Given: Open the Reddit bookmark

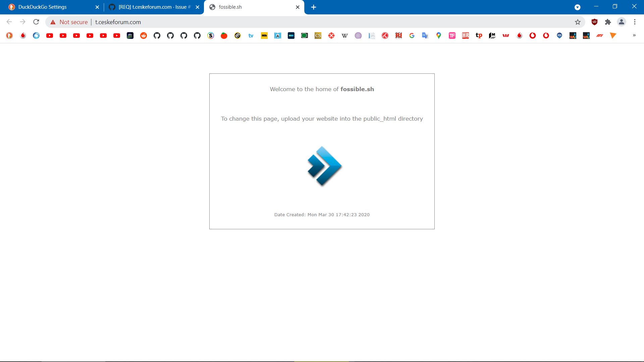Looking at the screenshot, I should 144,36.
